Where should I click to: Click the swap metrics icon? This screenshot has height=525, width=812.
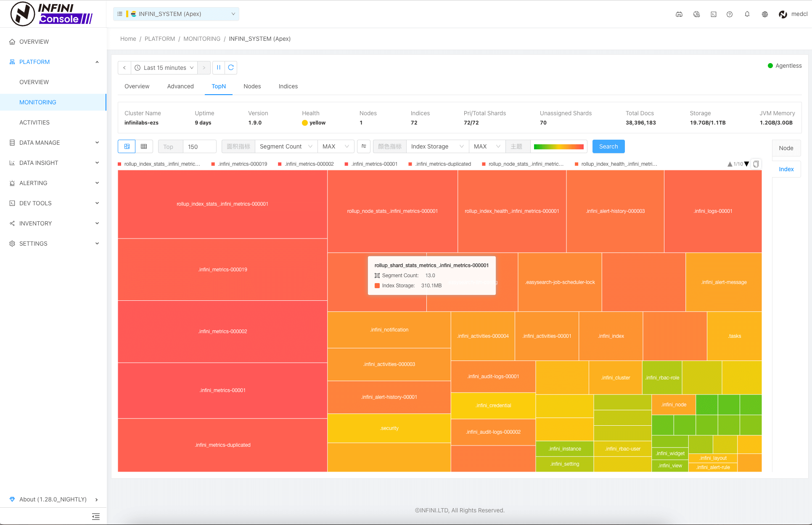(x=364, y=146)
